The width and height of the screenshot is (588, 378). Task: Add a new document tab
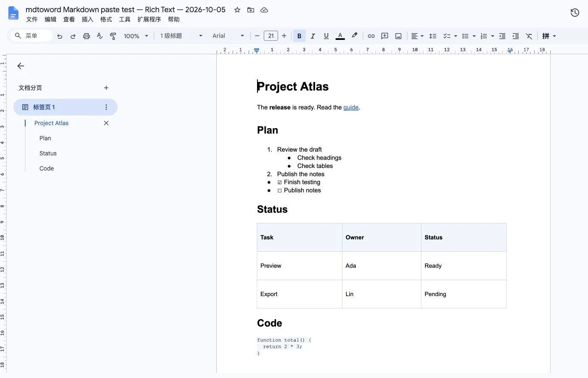[106, 88]
